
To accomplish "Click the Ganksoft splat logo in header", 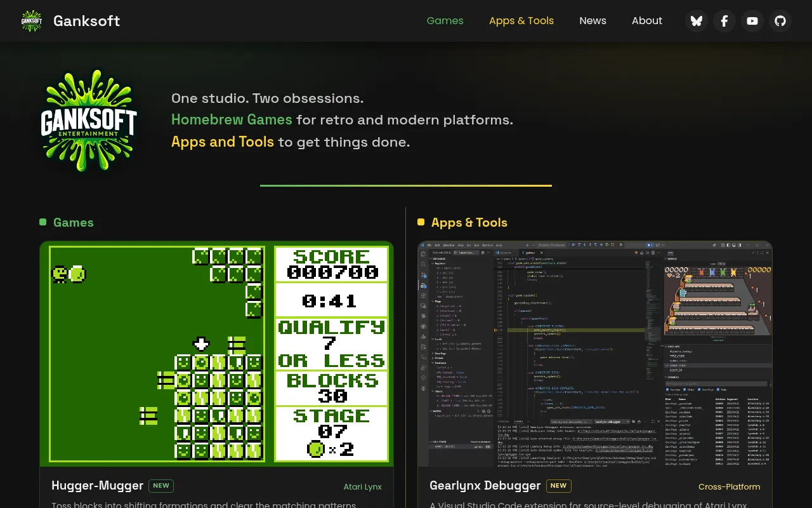I will (32, 21).
